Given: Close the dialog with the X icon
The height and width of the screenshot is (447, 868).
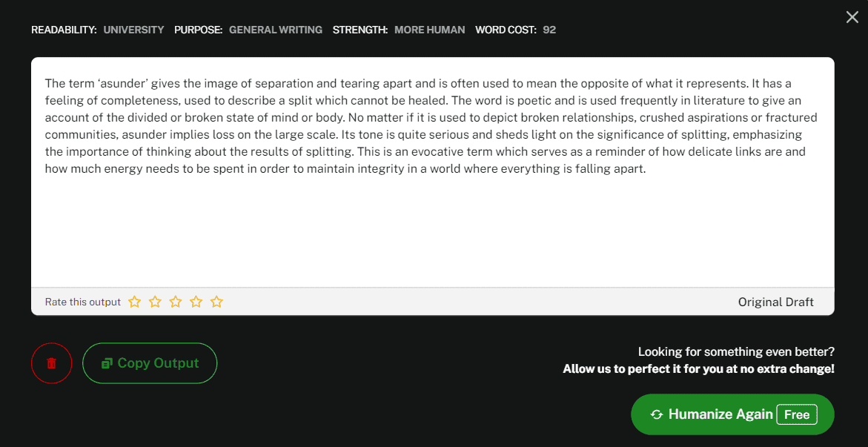Looking at the screenshot, I should 852,17.
